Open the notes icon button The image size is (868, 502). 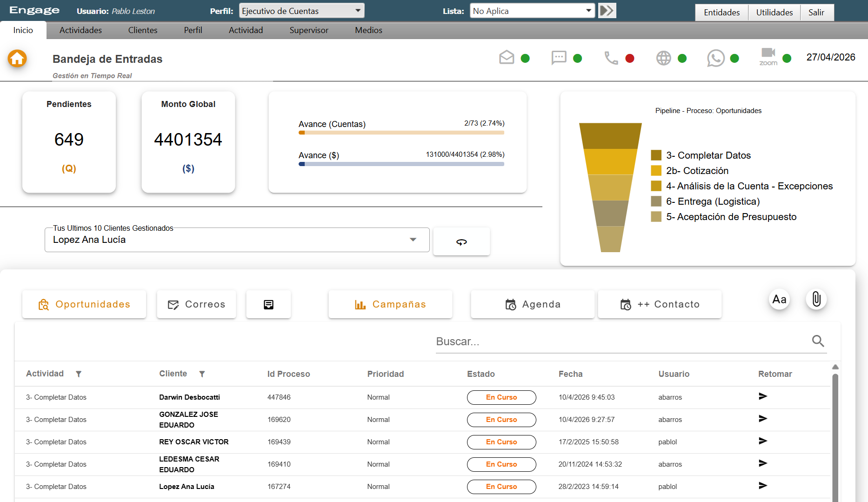(268, 304)
